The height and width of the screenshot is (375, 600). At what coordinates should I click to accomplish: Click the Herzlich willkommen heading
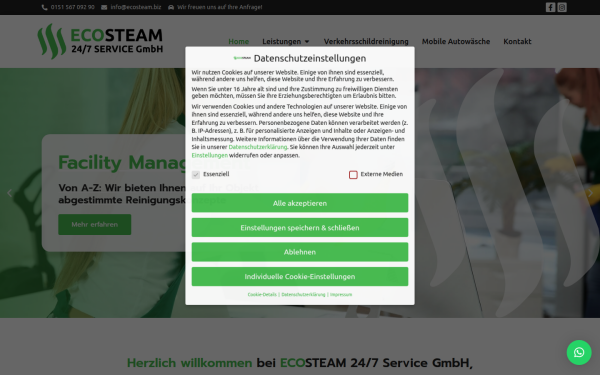[x=300, y=363]
